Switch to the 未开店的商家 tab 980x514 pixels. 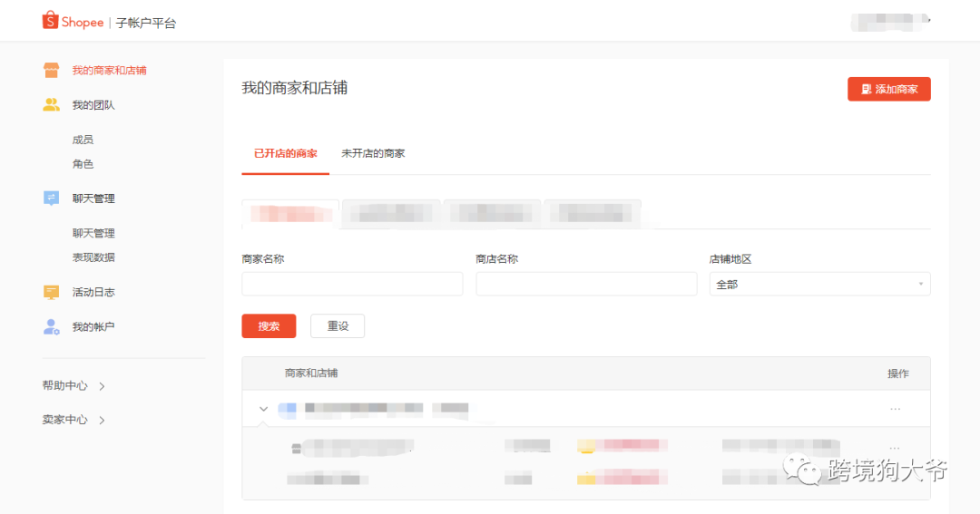tap(373, 153)
